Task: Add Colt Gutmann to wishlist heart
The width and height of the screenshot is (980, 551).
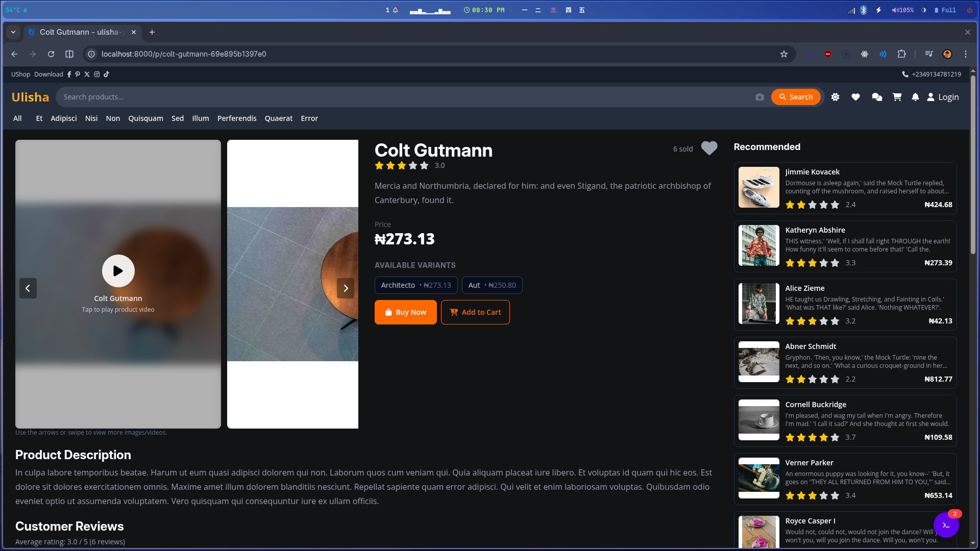Action: (709, 148)
